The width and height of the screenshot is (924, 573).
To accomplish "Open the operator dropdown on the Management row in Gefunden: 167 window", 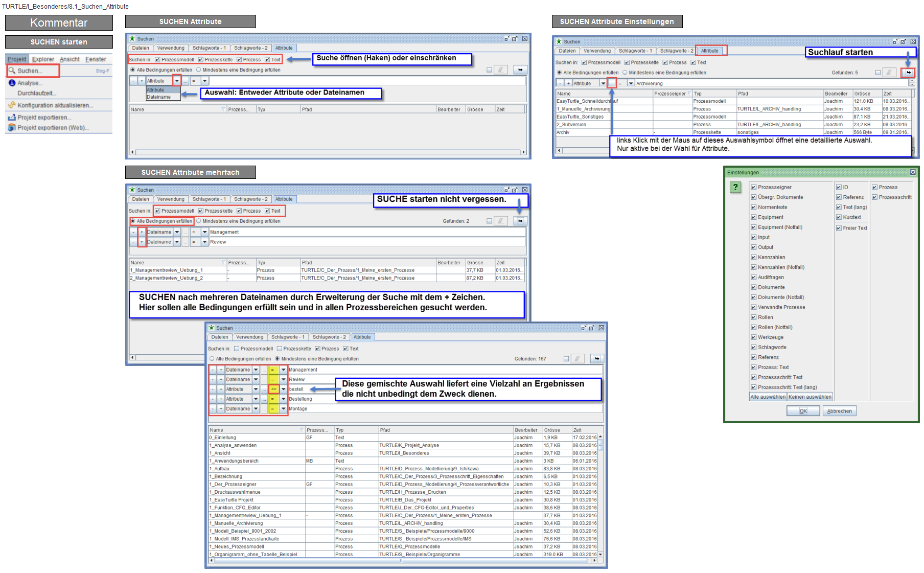I will pyautogui.click(x=283, y=370).
